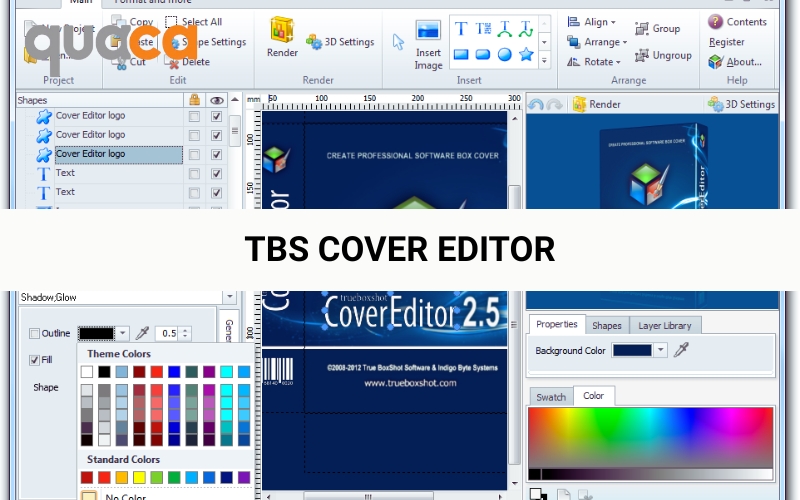This screenshot has width=800, height=500.
Task: Open 3D Settings from the ribbon Render group
Action: [340, 42]
